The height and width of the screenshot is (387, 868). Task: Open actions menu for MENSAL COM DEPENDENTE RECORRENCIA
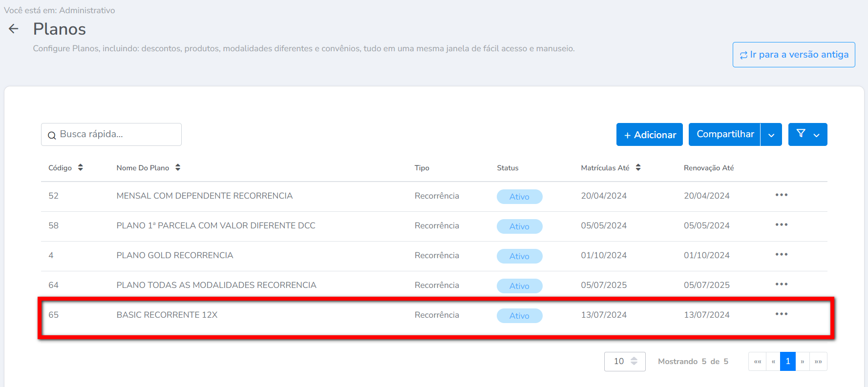pyautogui.click(x=781, y=195)
